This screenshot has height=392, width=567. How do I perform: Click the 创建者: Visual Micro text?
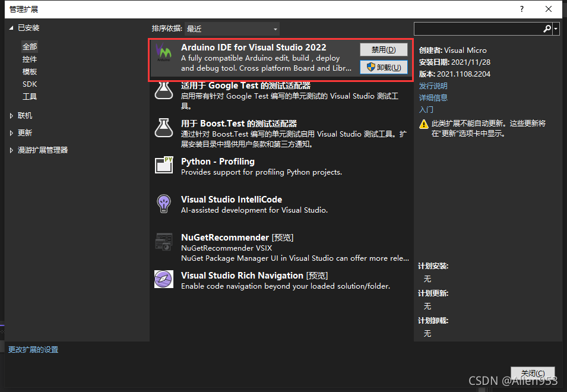click(453, 50)
